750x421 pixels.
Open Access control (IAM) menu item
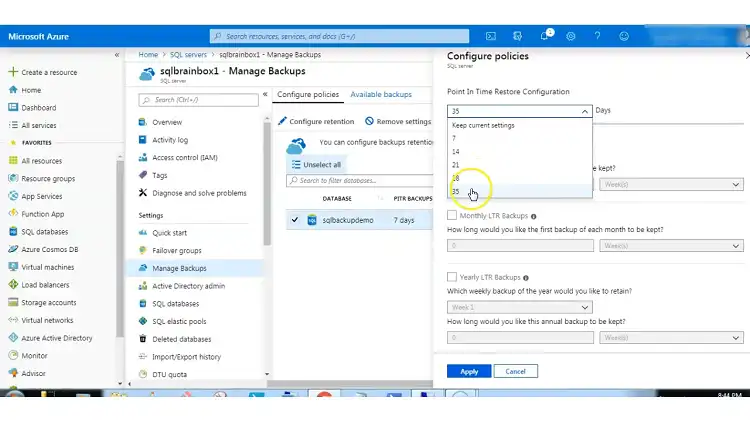tap(185, 157)
